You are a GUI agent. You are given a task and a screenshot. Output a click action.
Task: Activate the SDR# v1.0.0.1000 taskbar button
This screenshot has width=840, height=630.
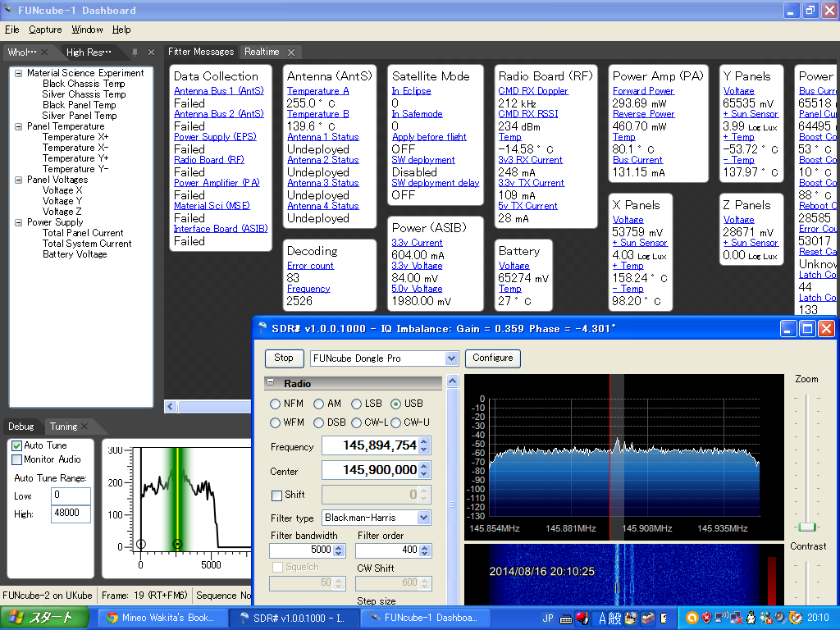tap(293, 618)
